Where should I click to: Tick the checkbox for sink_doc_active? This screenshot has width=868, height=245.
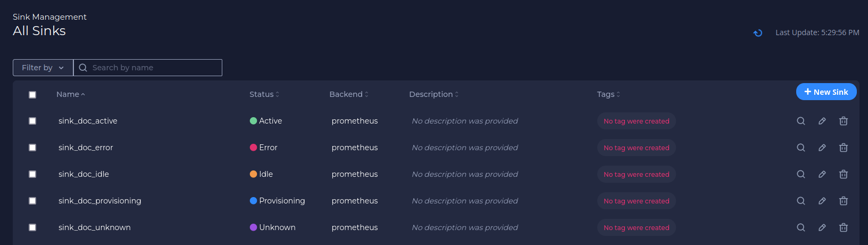(32, 121)
